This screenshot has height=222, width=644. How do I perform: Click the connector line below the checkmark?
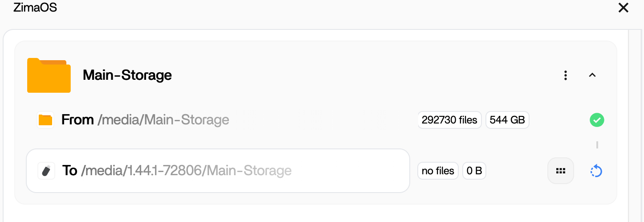point(597,145)
